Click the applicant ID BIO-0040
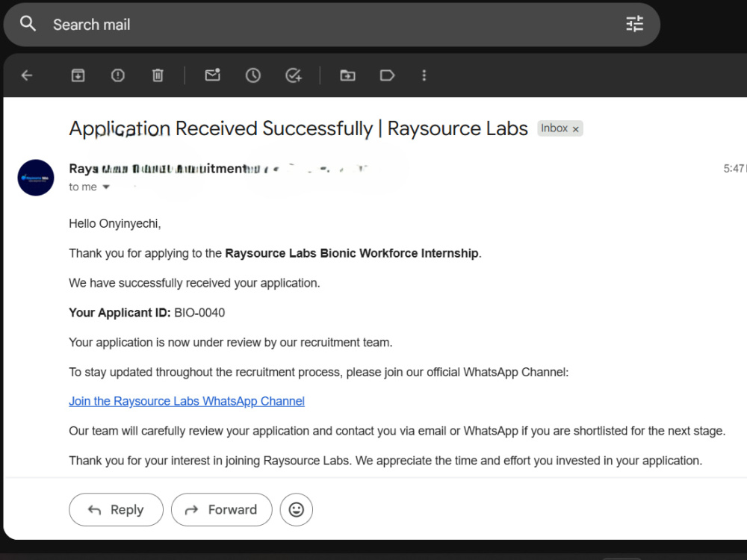747x560 pixels. [199, 313]
